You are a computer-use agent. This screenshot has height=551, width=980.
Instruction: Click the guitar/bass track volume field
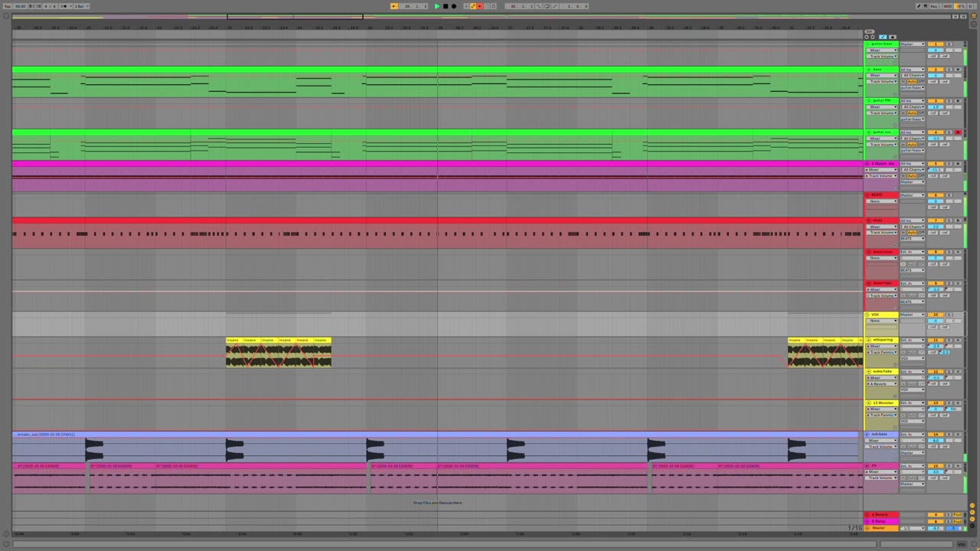[x=935, y=51]
